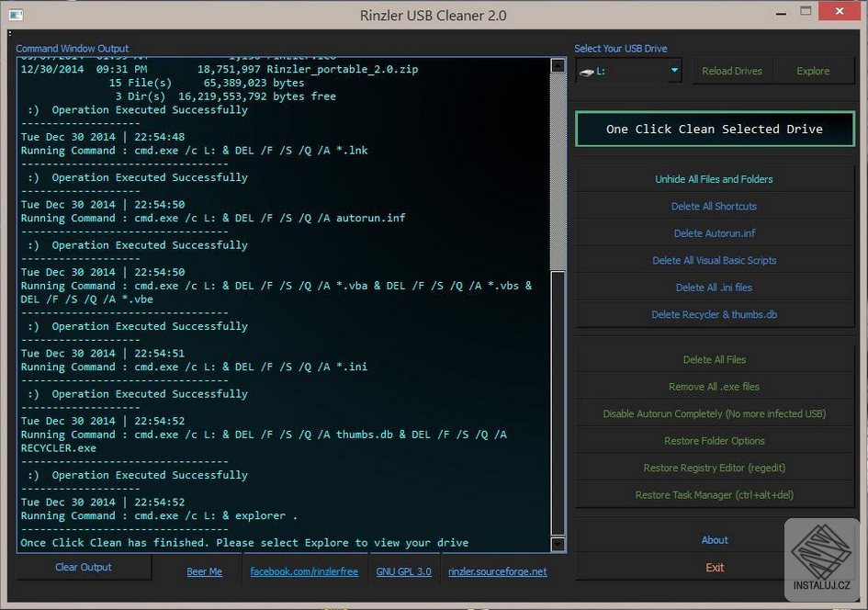This screenshot has width=868, height=610.
Task: Click Restore Task Manager button
Action: pos(714,495)
